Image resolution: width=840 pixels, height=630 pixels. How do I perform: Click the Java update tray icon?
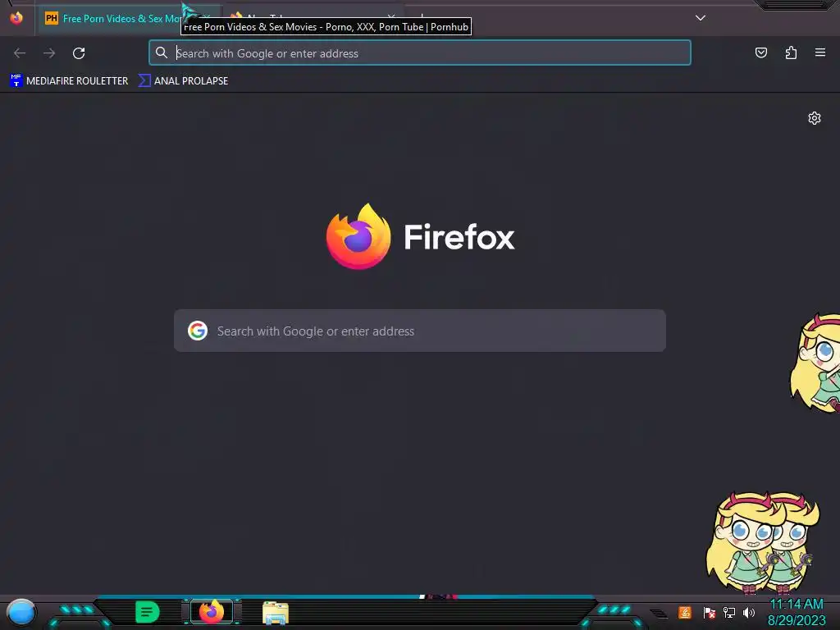pyautogui.click(x=685, y=612)
